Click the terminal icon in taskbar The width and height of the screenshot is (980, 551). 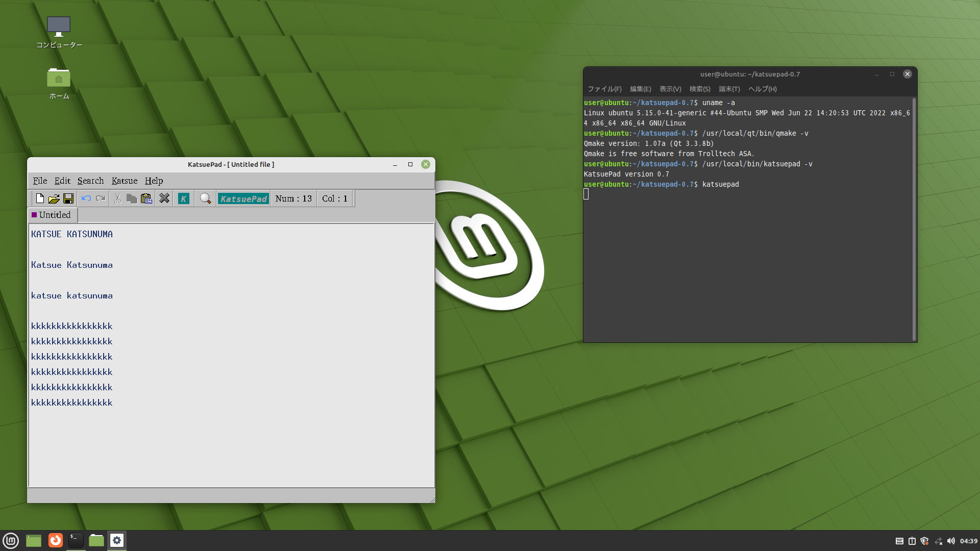(x=76, y=540)
